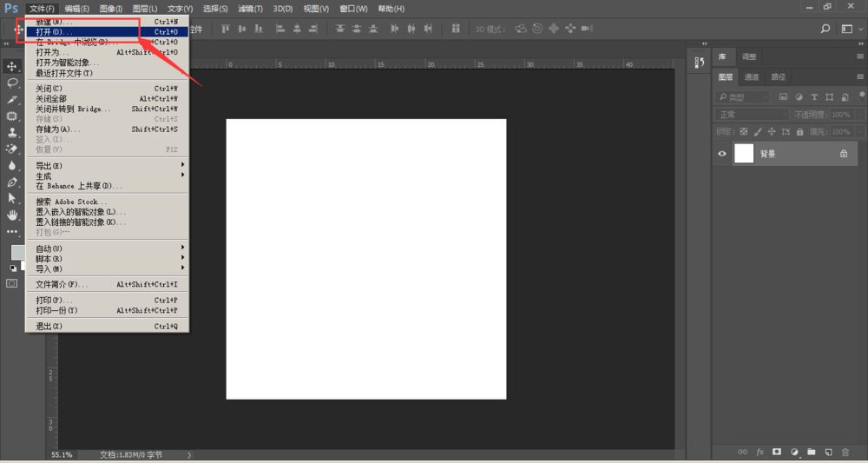Click the Align Left Edges icon
This screenshot has height=463, width=868.
tap(280, 29)
